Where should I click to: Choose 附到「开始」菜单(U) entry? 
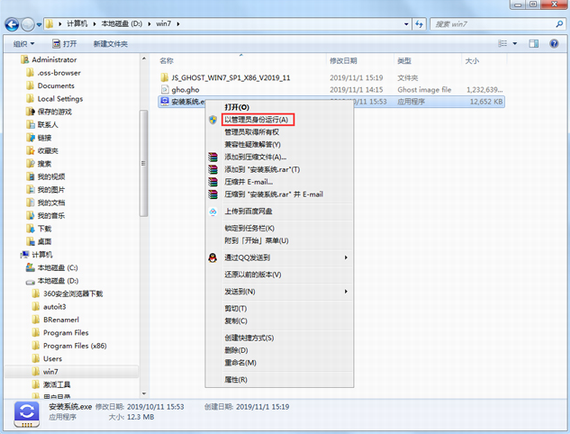tap(256, 241)
